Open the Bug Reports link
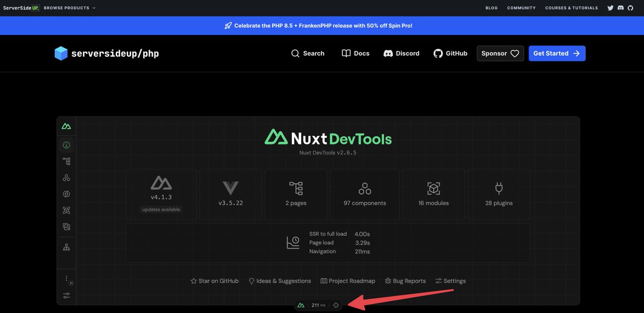This screenshot has width=644, height=313. [x=405, y=281]
